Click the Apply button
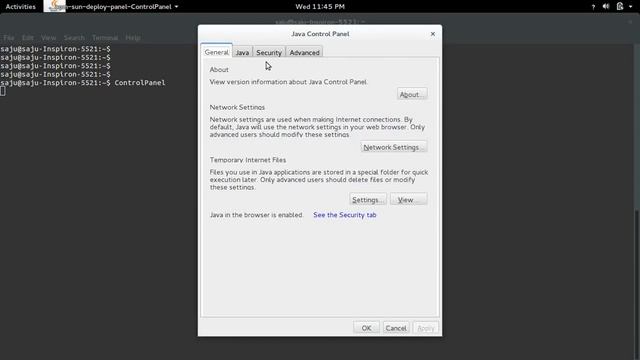This screenshot has width=640, height=360. [425, 328]
